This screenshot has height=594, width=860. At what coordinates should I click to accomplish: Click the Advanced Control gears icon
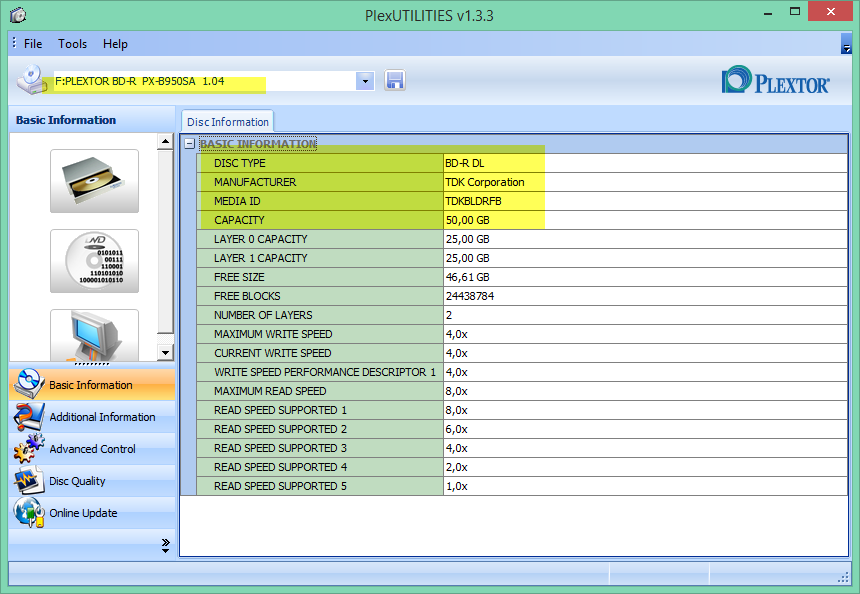pos(29,448)
